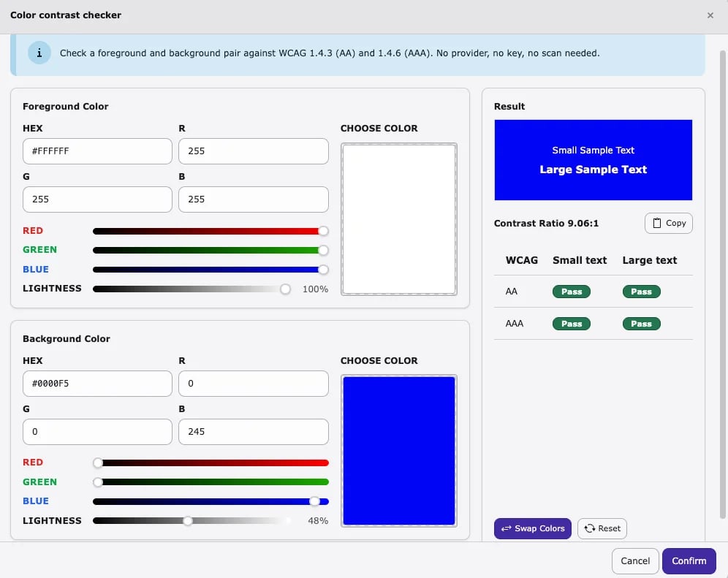Click the Foreground Color heading
This screenshot has height=578, width=728.
click(66, 106)
